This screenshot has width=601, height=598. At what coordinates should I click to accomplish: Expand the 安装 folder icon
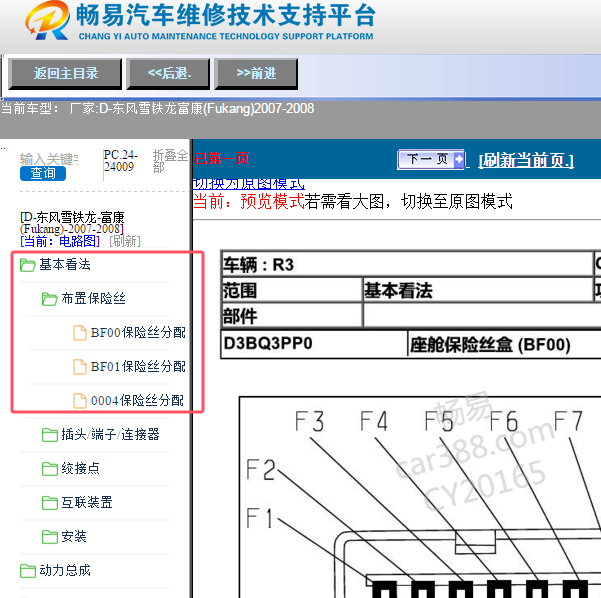pyautogui.click(x=49, y=537)
